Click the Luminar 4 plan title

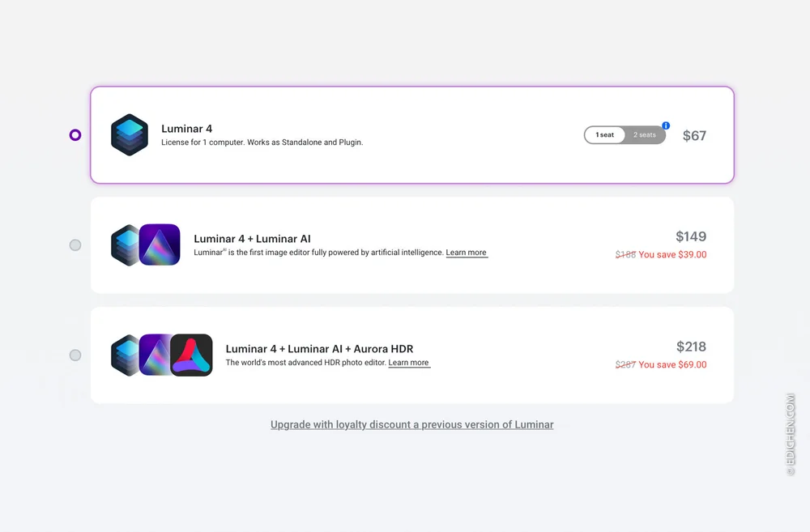click(x=186, y=129)
